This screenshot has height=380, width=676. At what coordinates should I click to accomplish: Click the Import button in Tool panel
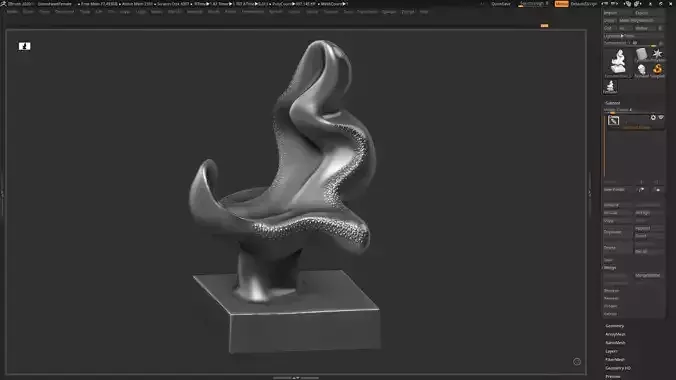tap(617, 13)
